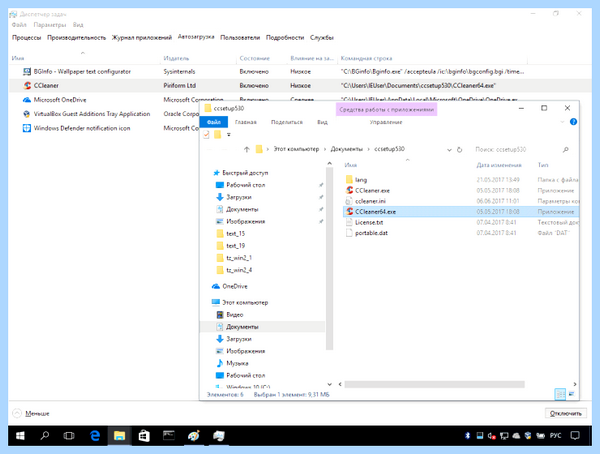Click navigation pane vertical scrollbar
This screenshot has height=454, width=600.
[x=329, y=258]
